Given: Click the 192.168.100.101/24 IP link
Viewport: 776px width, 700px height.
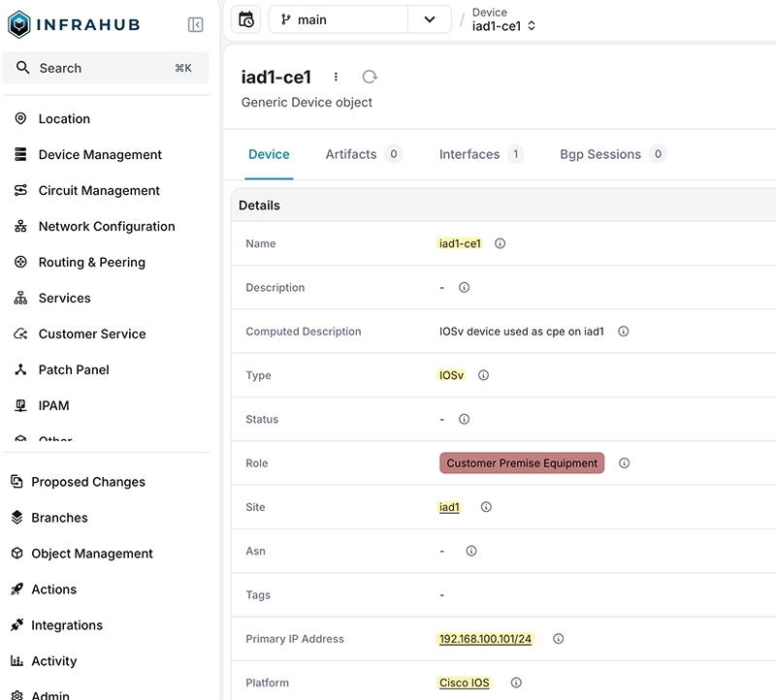Looking at the screenshot, I should (484, 639).
